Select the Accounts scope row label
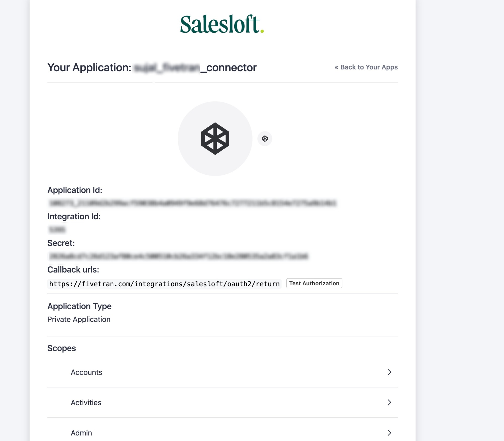504x441 pixels. [86, 372]
